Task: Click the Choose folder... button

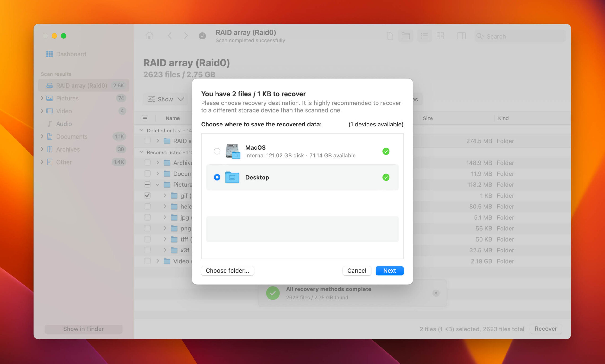Action: pyautogui.click(x=227, y=271)
